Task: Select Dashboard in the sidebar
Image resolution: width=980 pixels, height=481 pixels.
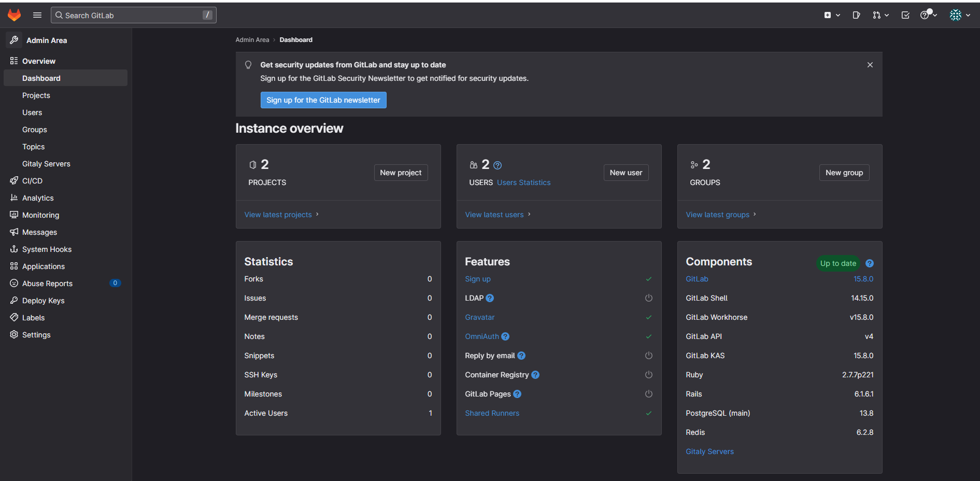Action: coord(65,78)
